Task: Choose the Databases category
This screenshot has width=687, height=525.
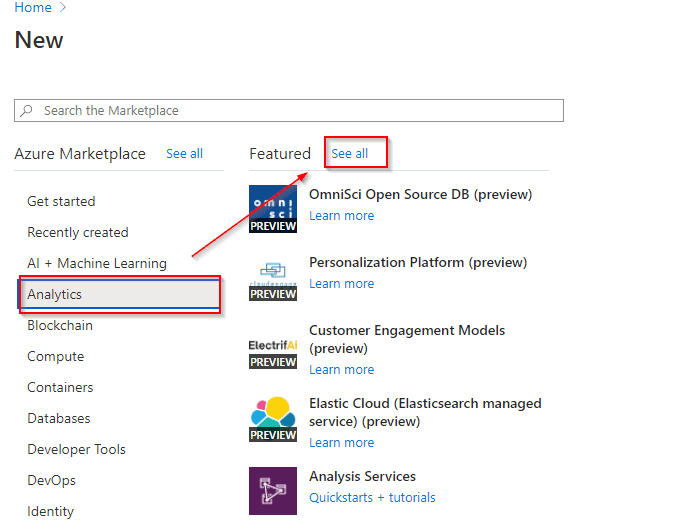Action: point(59,418)
